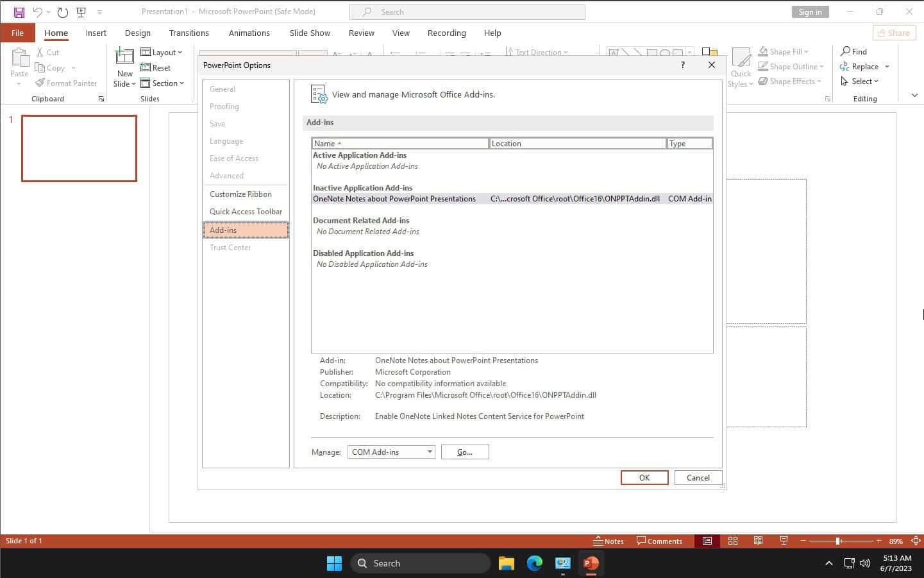
Task: Select the OneNote Notes about PowerPoint Presentations row
Action: (512, 199)
